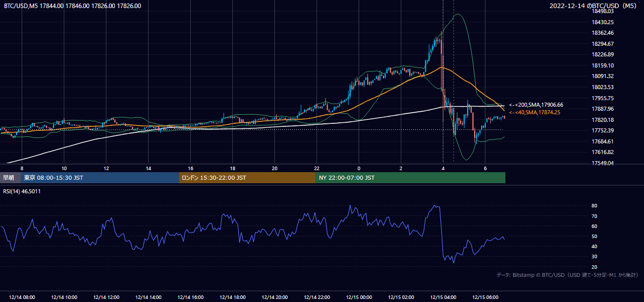Click price axis value 18023.53
644x302 pixels.
(x=602, y=87)
